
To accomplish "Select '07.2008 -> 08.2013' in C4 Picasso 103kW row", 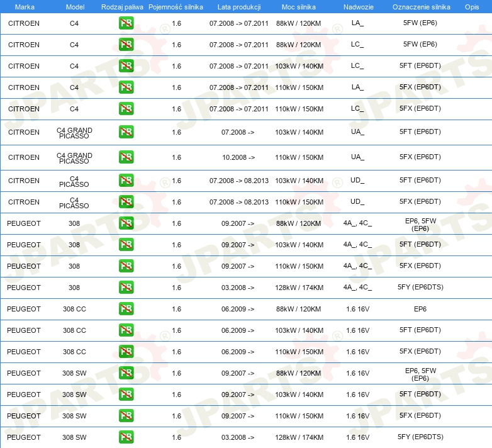I will coord(239,181).
